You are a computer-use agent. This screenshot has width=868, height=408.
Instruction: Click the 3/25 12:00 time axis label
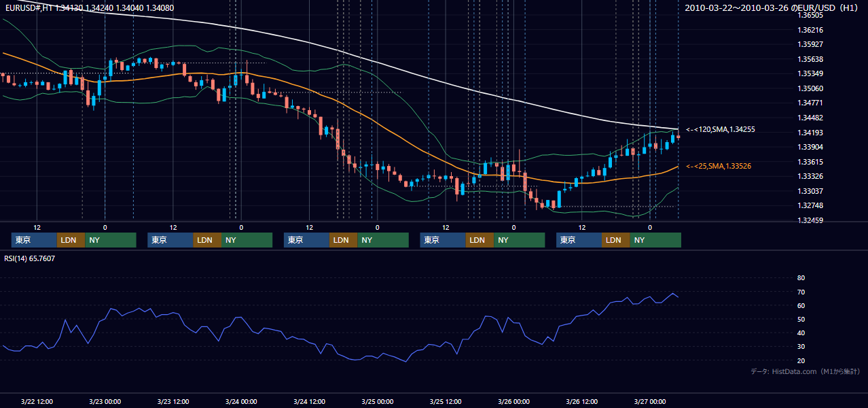coord(446,402)
